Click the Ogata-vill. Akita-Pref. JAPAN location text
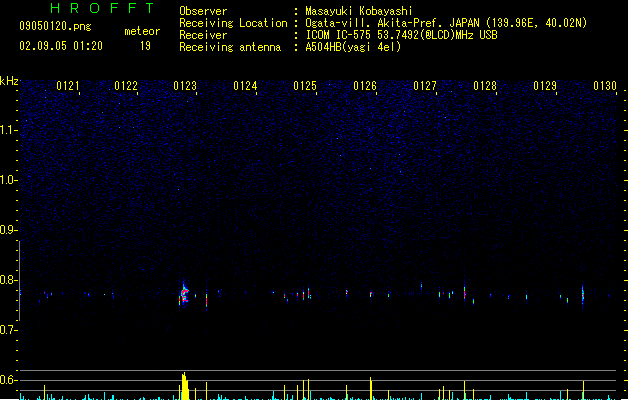This screenshot has height=400, width=629. pyautogui.click(x=446, y=23)
